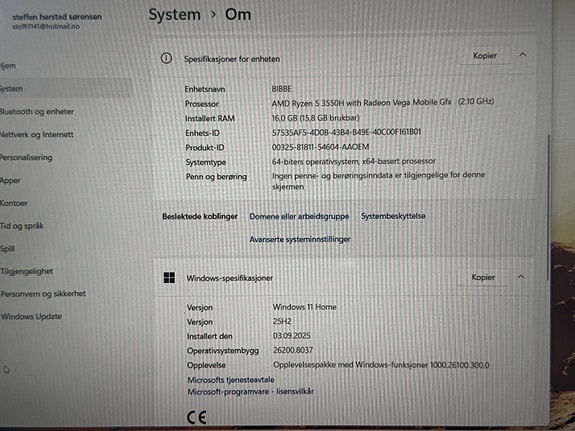Click the vertical scrollbar on the right
This screenshot has width=575, height=431.
[549, 205]
